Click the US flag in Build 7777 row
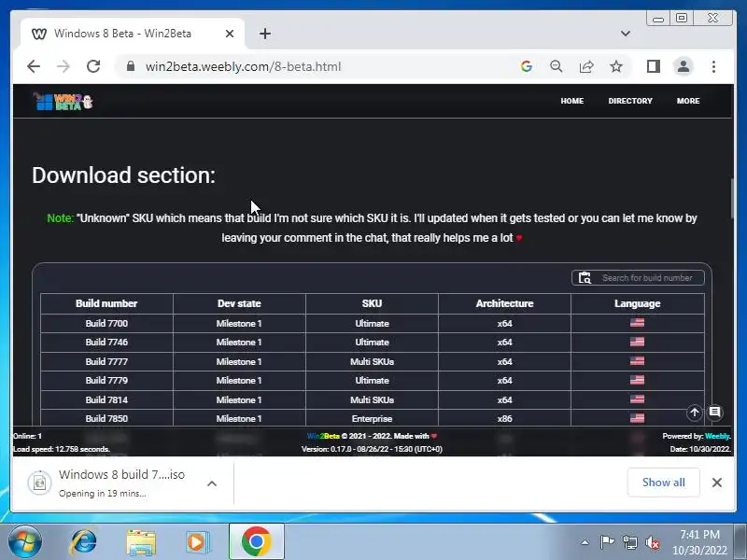This screenshot has width=747, height=560. 637,360
